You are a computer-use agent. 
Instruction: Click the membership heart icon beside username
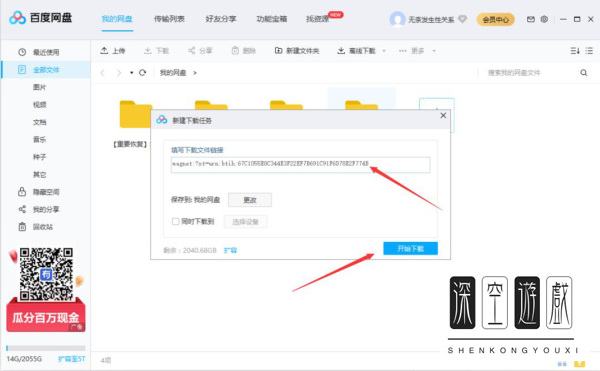click(463, 19)
